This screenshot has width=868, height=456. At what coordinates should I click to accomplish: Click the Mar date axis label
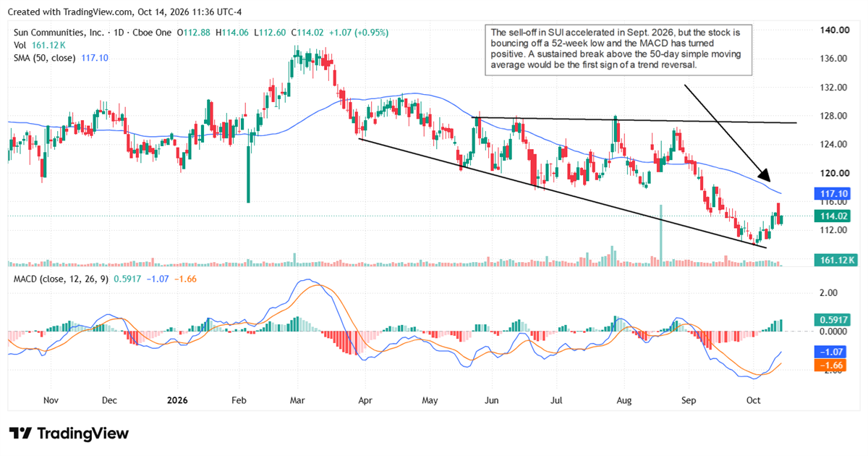[x=297, y=400]
